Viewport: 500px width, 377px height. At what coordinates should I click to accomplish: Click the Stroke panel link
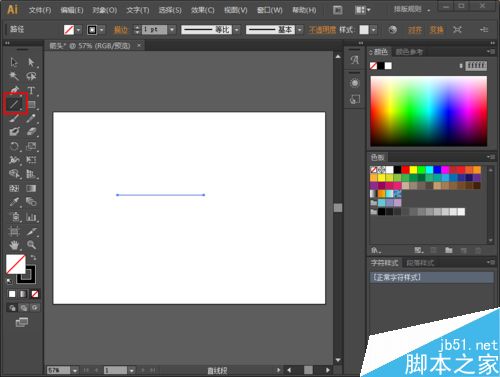121,30
